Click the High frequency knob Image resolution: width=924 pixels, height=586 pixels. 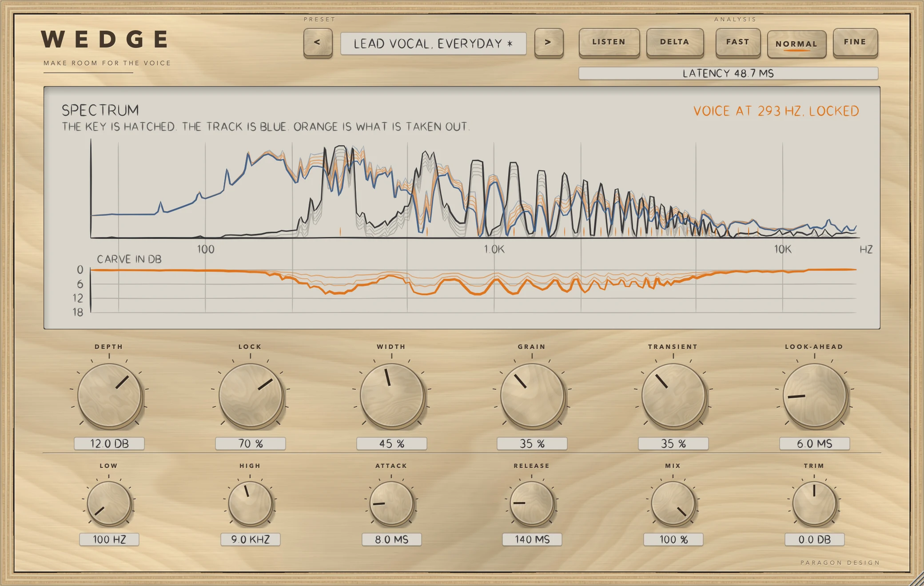[250, 503]
